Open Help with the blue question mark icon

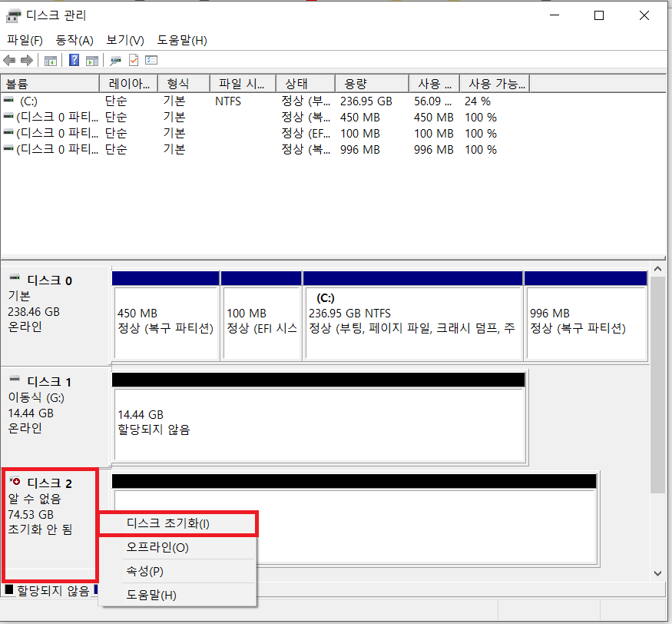tap(74, 60)
